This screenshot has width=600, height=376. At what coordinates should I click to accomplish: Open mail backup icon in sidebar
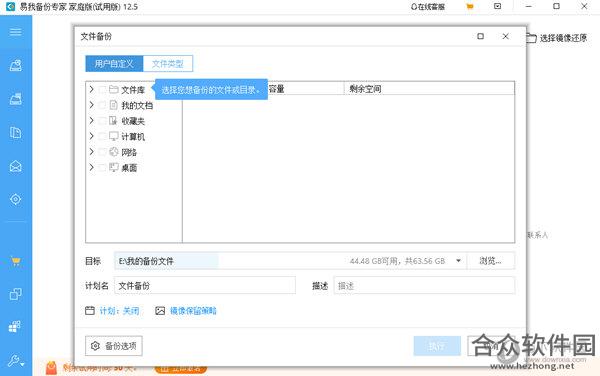pos(16,166)
